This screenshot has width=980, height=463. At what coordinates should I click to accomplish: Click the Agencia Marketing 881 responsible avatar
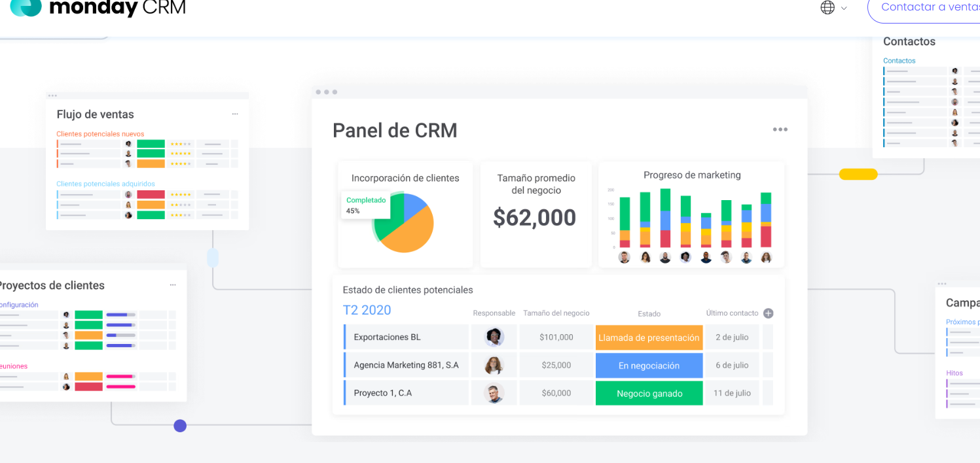[x=494, y=366]
